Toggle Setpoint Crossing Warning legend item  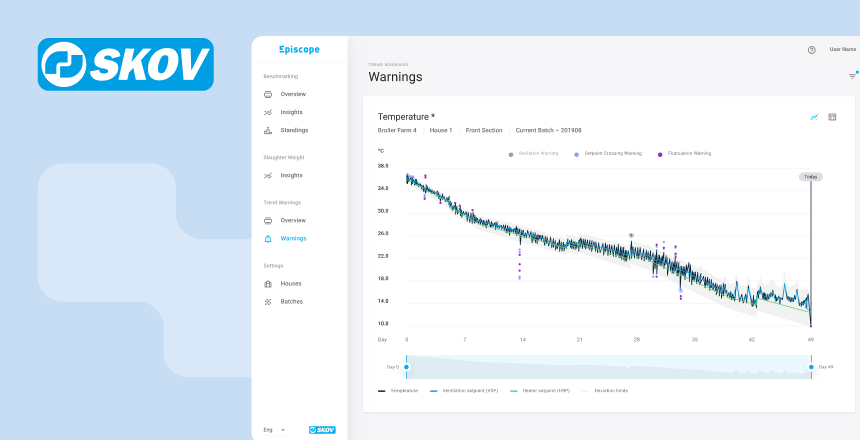(608, 154)
